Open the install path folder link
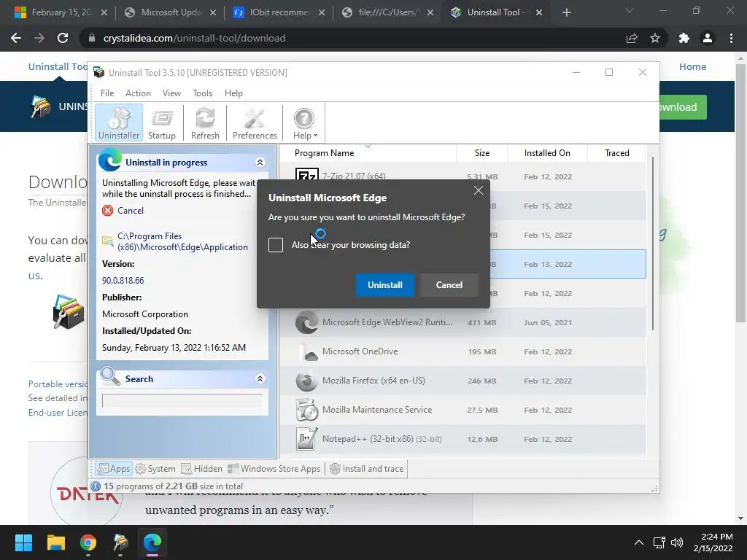The image size is (747, 560). [x=182, y=241]
